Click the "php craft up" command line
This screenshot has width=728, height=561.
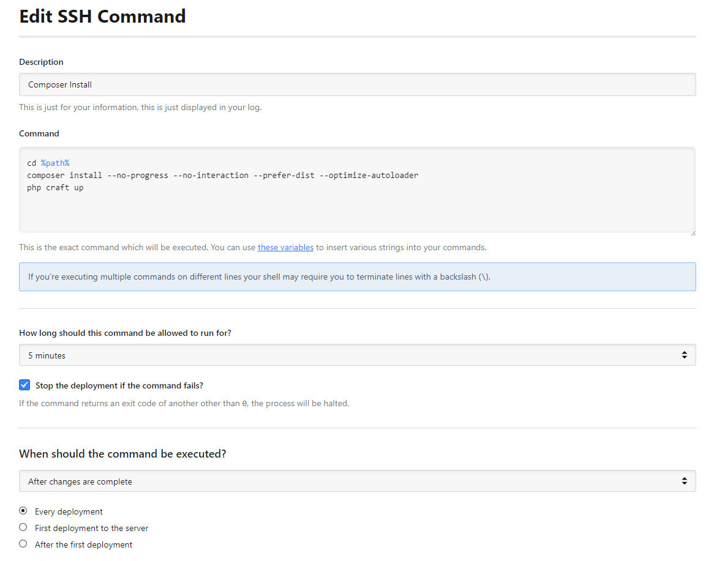tap(55, 188)
